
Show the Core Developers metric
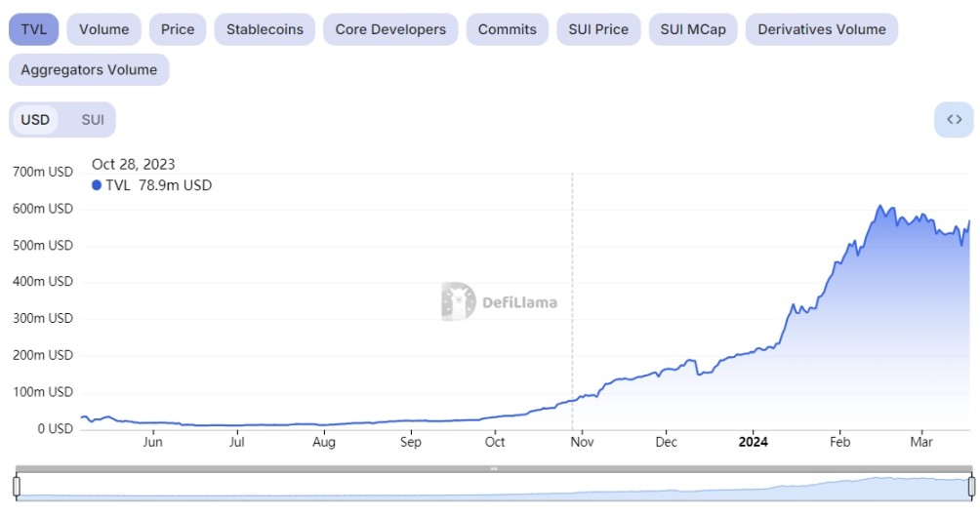(390, 29)
